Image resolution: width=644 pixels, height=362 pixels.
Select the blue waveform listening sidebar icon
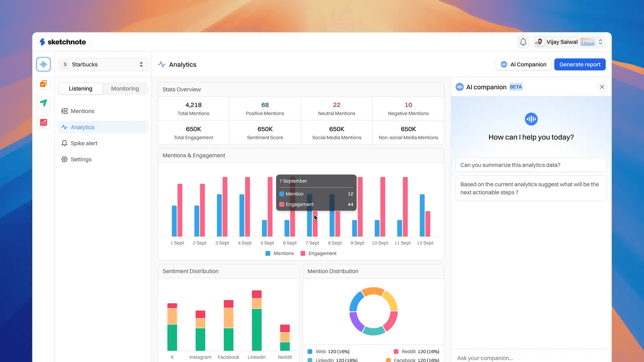(43, 64)
